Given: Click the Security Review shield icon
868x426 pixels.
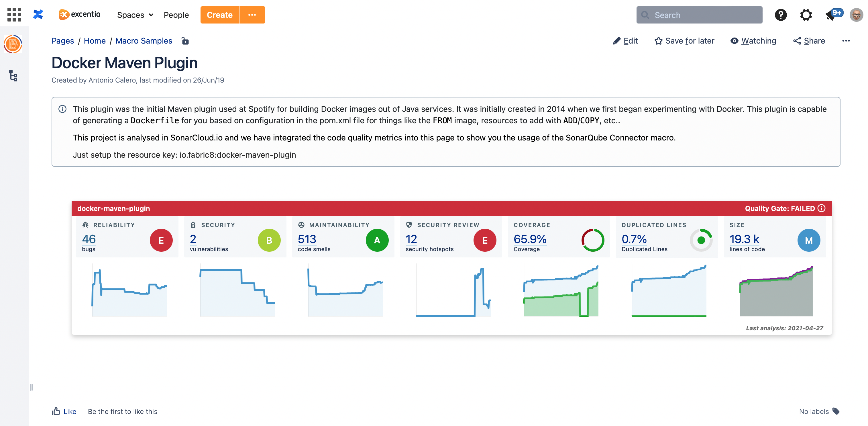Looking at the screenshot, I should click(409, 225).
